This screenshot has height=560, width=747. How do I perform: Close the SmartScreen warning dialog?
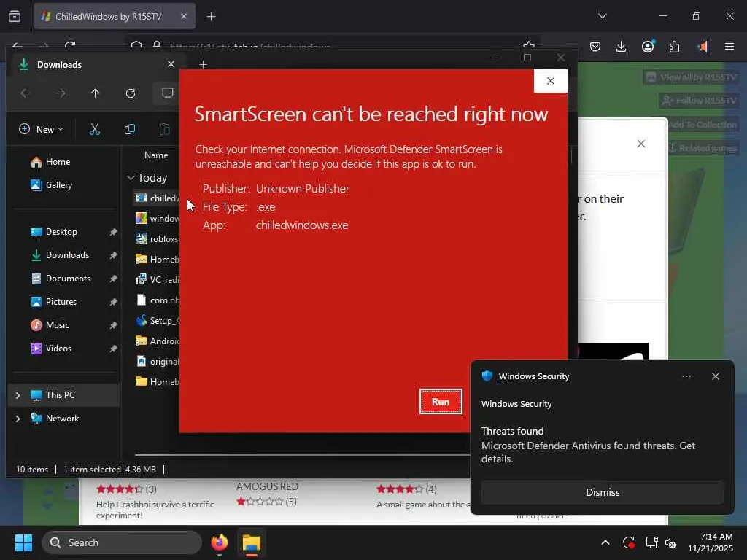pyautogui.click(x=550, y=81)
